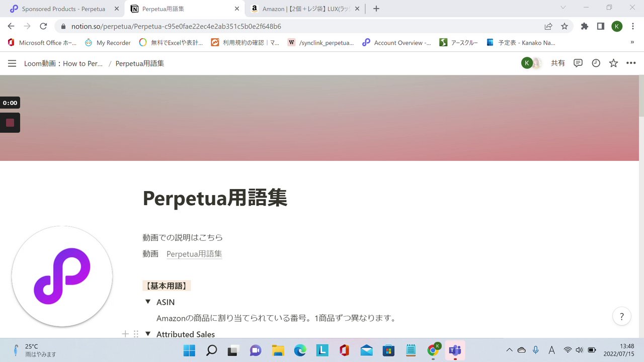Show hidden system tray icons
The width and height of the screenshot is (644, 362).
509,350
